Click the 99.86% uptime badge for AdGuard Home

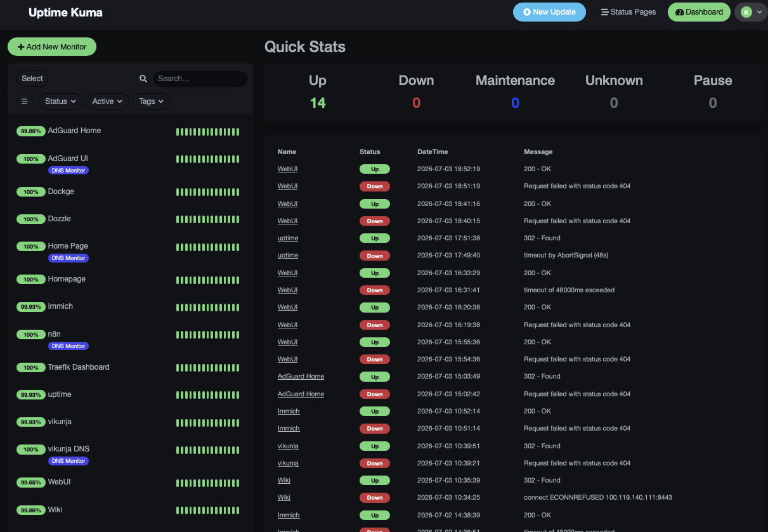pos(30,131)
